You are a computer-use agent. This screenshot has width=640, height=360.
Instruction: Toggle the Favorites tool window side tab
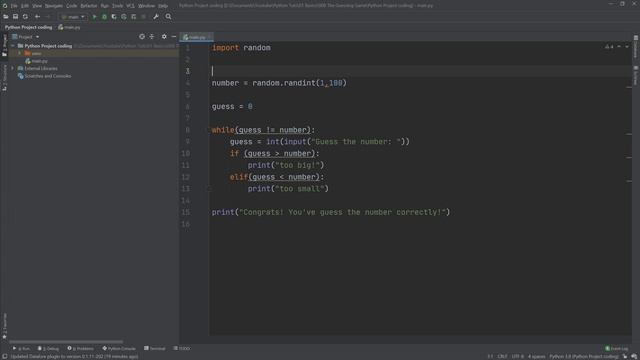point(4,326)
